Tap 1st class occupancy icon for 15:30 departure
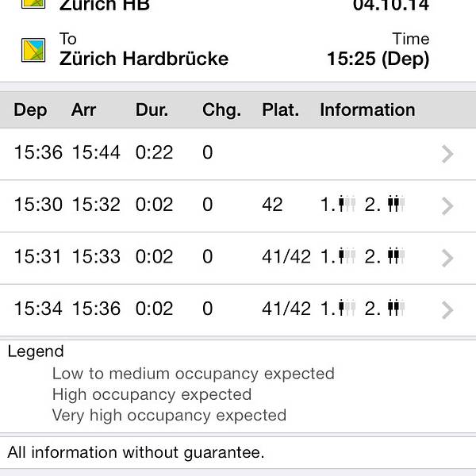 346,205
